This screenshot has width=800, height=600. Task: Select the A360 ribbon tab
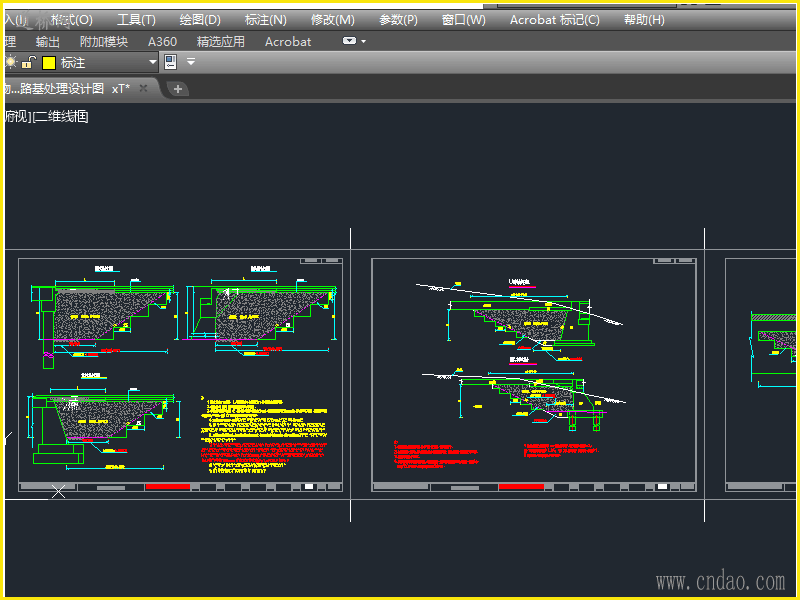[162, 41]
